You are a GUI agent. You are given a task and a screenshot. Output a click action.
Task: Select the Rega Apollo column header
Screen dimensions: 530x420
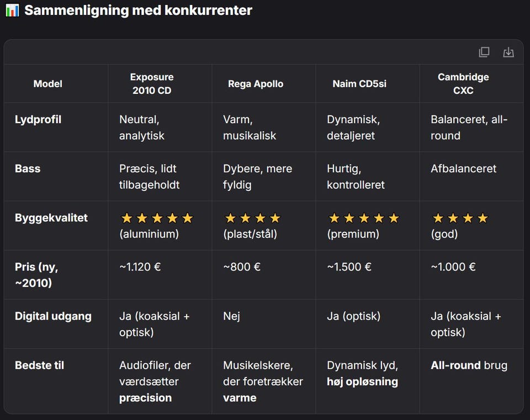(256, 84)
